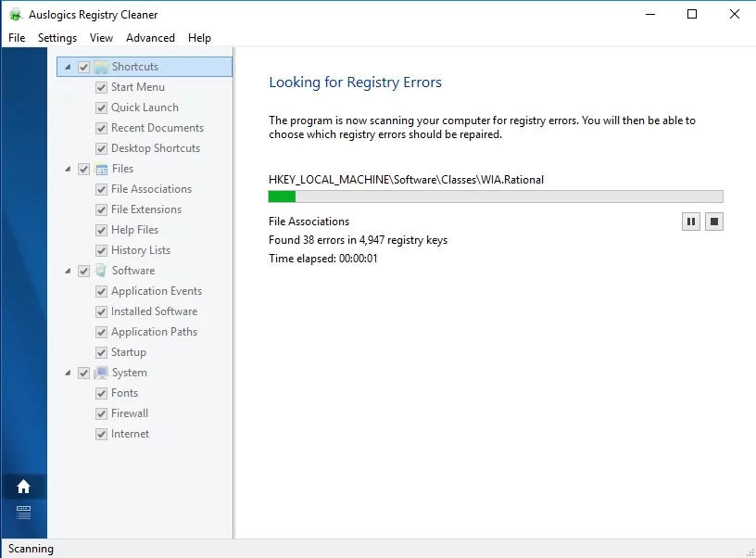Click the Software category icon
Screen dimensions: 756x558
(x=101, y=271)
